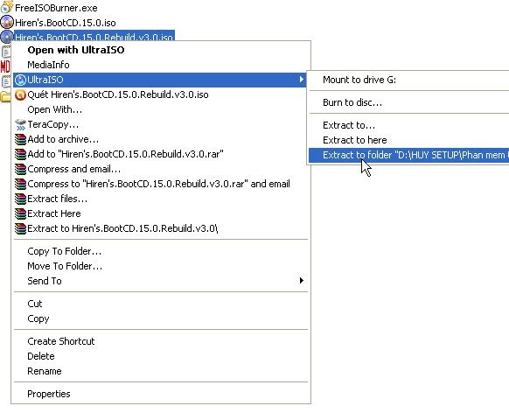Click the WinRAR icon beside Extract files...
Viewport: 509px width, 420px height.
(x=20, y=199)
